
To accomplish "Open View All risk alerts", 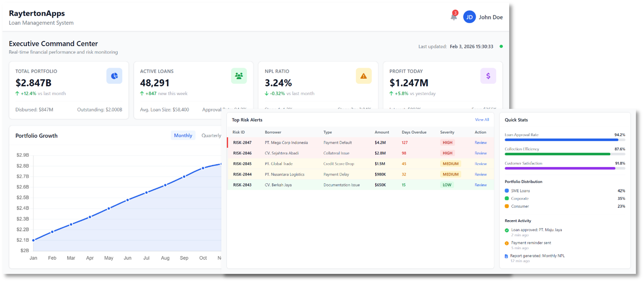I will click(x=482, y=120).
